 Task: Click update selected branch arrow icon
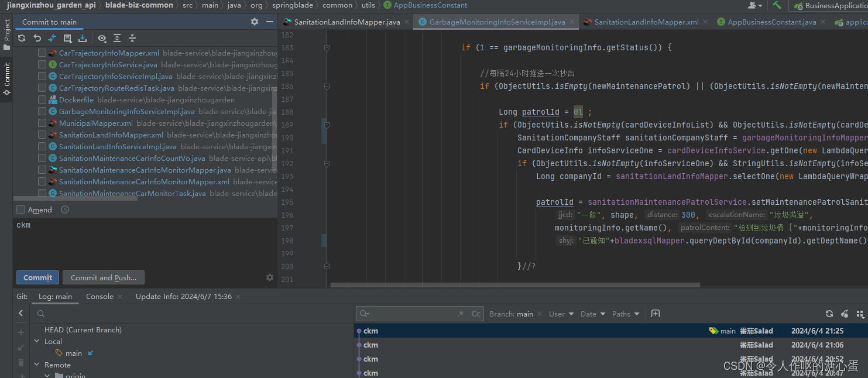coord(21,348)
